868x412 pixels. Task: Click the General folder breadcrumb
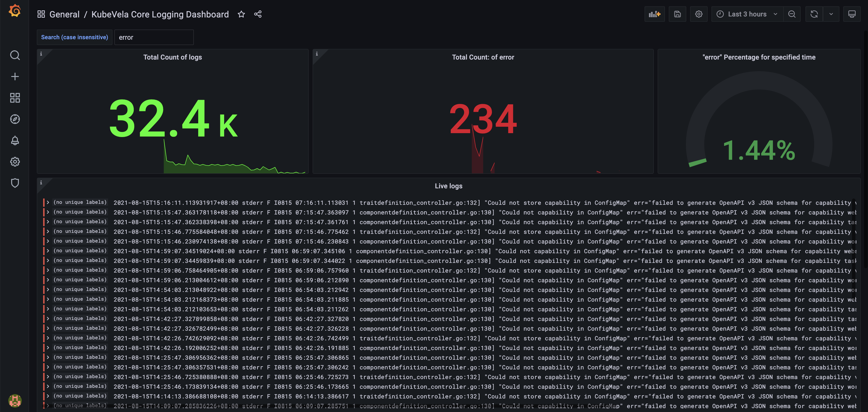(64, 15)
